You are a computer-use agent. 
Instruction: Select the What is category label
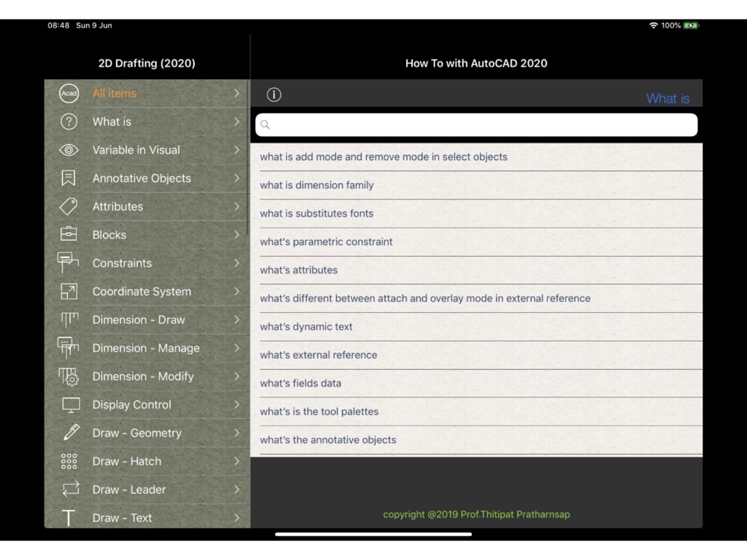click(x=112, y=122)
